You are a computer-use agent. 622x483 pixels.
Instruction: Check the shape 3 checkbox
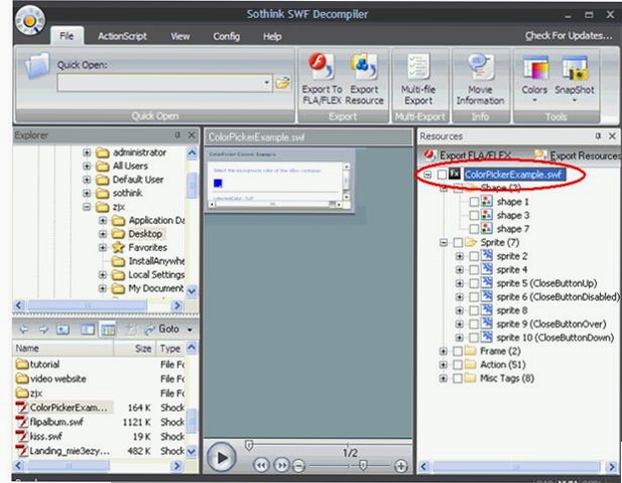[x=474, y=215]
